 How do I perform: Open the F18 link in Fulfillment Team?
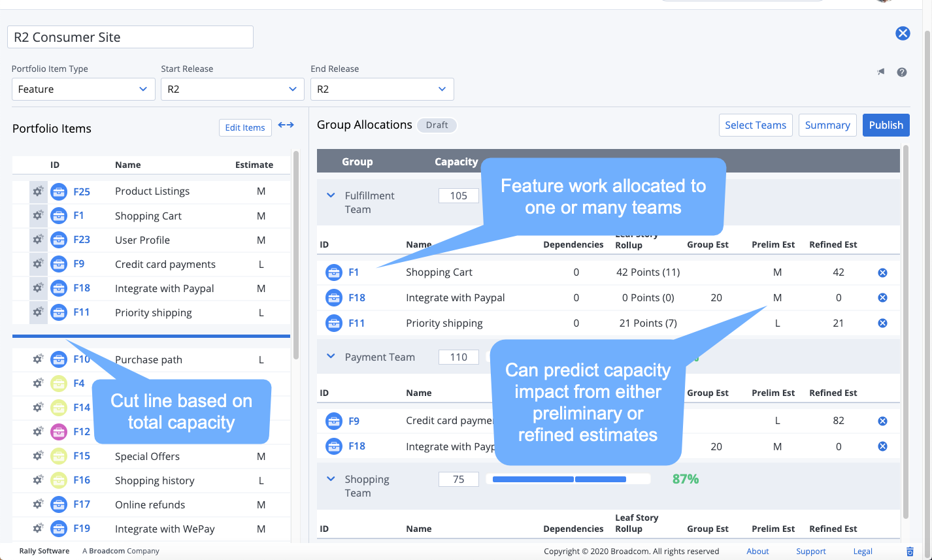pos(357,298)
